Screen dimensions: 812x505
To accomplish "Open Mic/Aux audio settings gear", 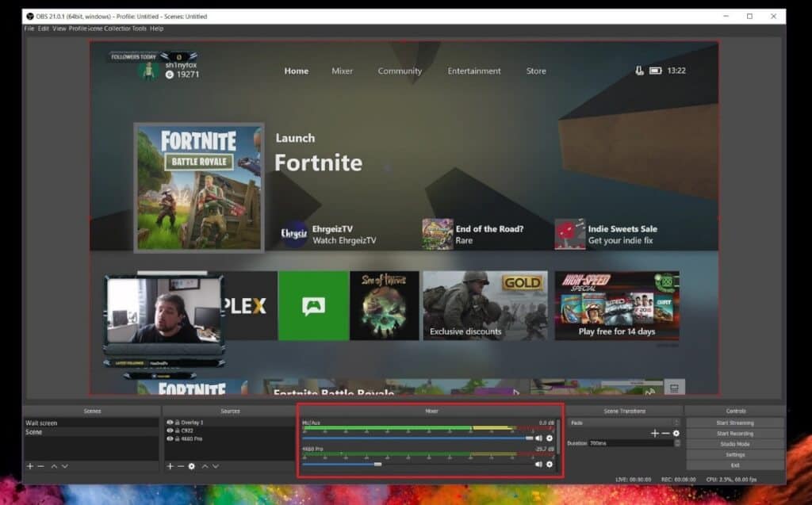I will (550, 438).
